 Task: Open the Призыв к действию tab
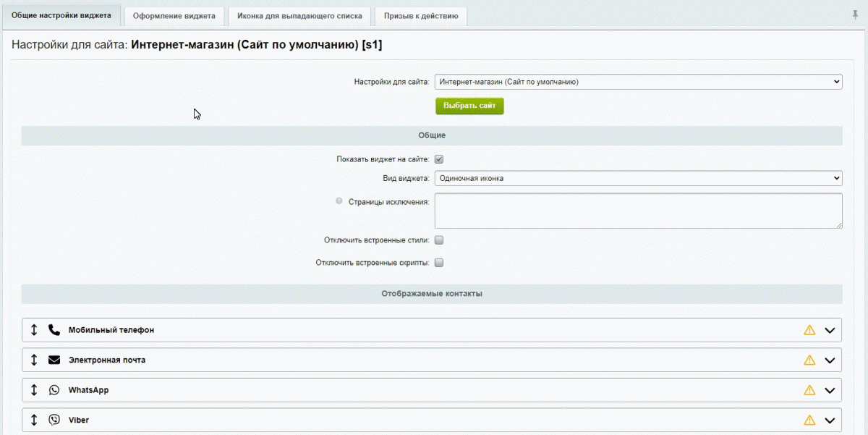pyautogui.click(x=421, y=16)
